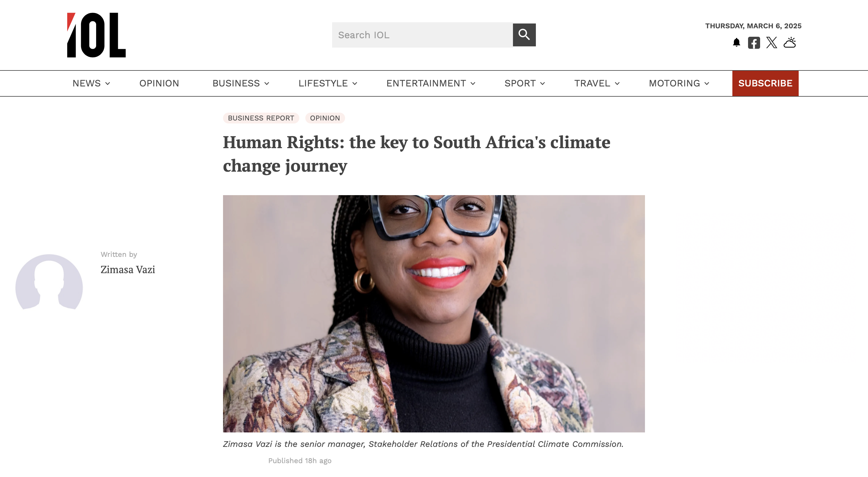The image size is (868, 477).
Task: Open the notifications bell
Action: (x=736, y=43)
